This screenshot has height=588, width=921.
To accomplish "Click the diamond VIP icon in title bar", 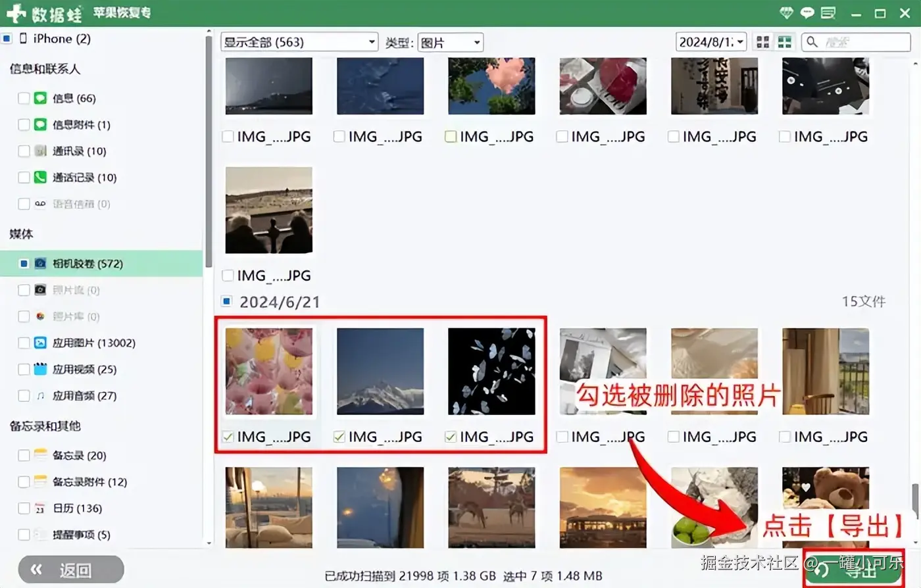I will click(x=786, y=12).
